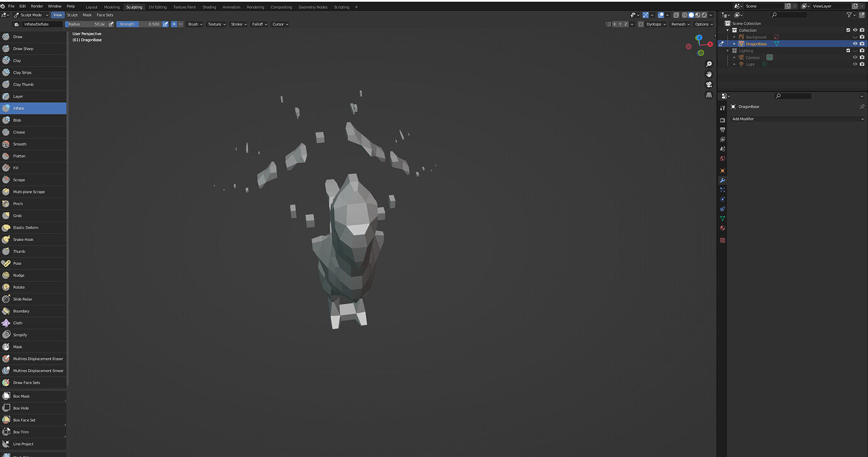Screen dimensions: 868x457
Task: Open the Remesh dropdown
Action: click(680, 24)
